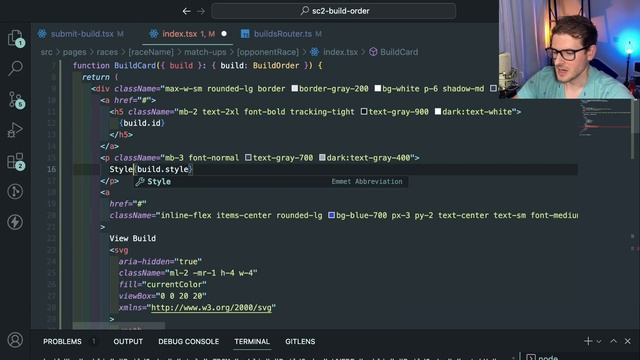Viewport: 640px width, 360px height.
Task: Open the Search view icon
Action: [x=15, y=68]
